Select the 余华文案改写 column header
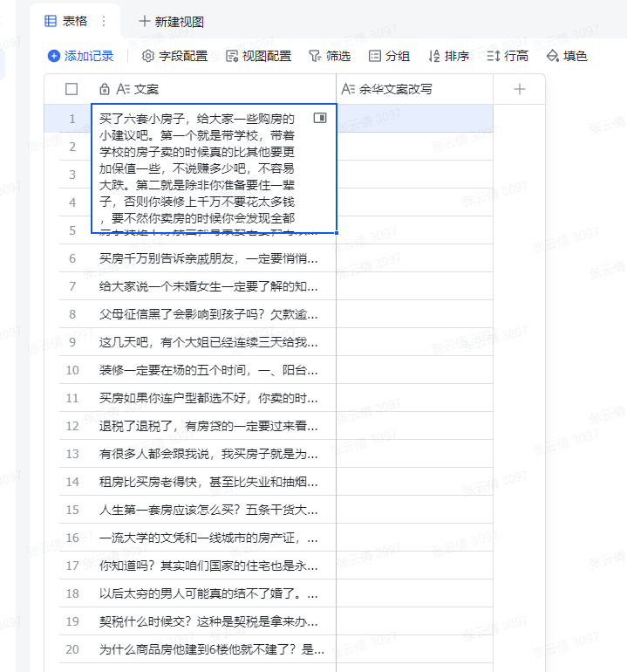This screenshot has width=627, height=672. 414,89
